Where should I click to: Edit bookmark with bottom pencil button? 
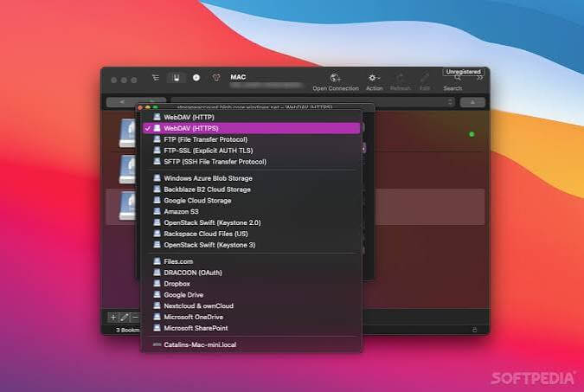pyautogui.click(x=124, y=317)
